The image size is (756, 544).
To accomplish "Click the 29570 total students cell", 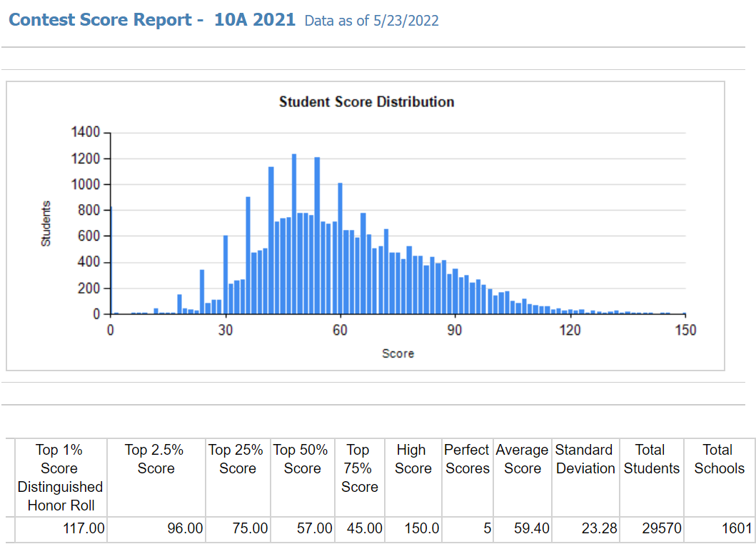I will coord(651,528).
